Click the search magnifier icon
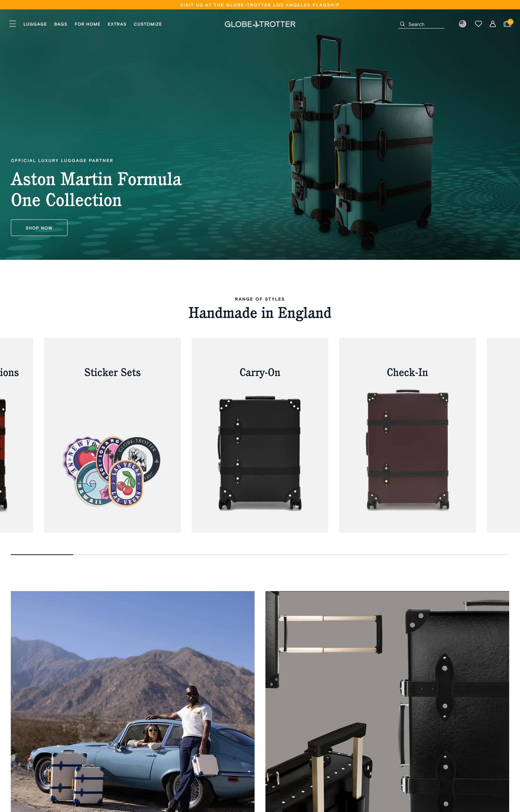Image resolution: width=520 pixels, height=812 pixels. (x=402, y=24)
